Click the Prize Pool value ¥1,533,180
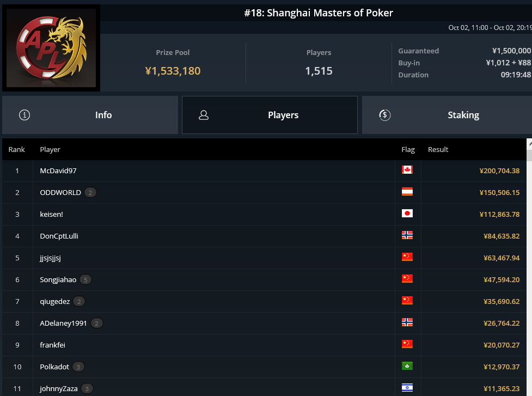The width and height of the screenshot is (532, 396). tap(173, 71)
